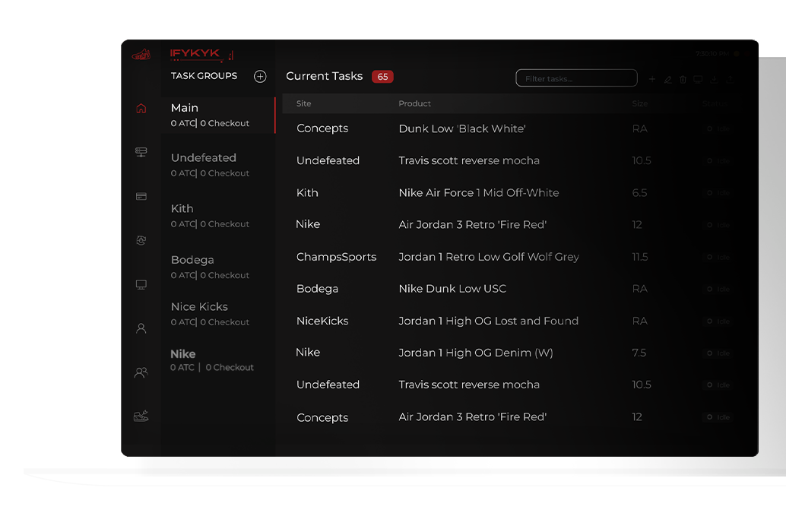Open the monitor screen sidebar icon
Viewport: 786px width, 532px height.
pos(141,284)
